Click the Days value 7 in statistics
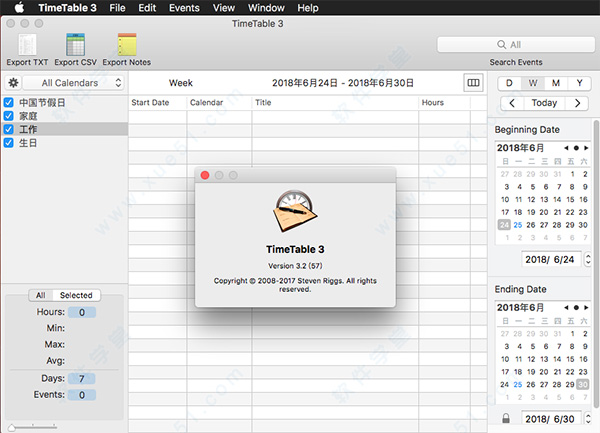The image size is (600, 433). [x=82, y=379]
